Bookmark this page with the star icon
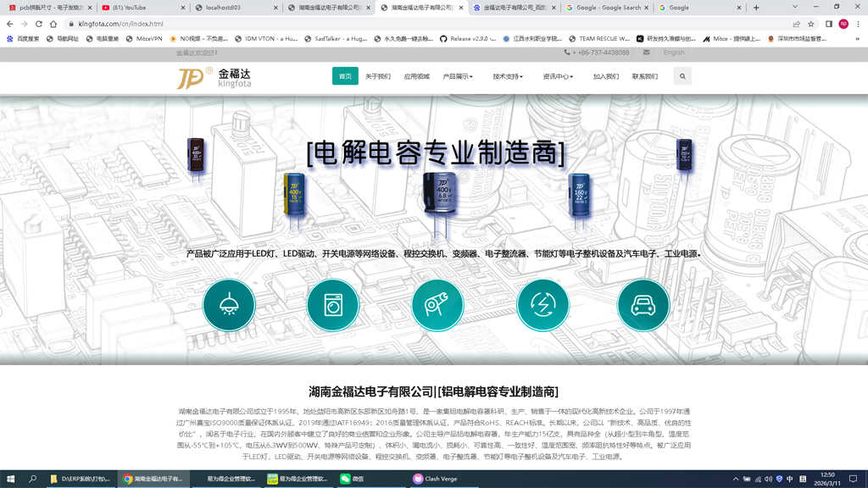The image size is (868, 488). (x=811, y=24)
